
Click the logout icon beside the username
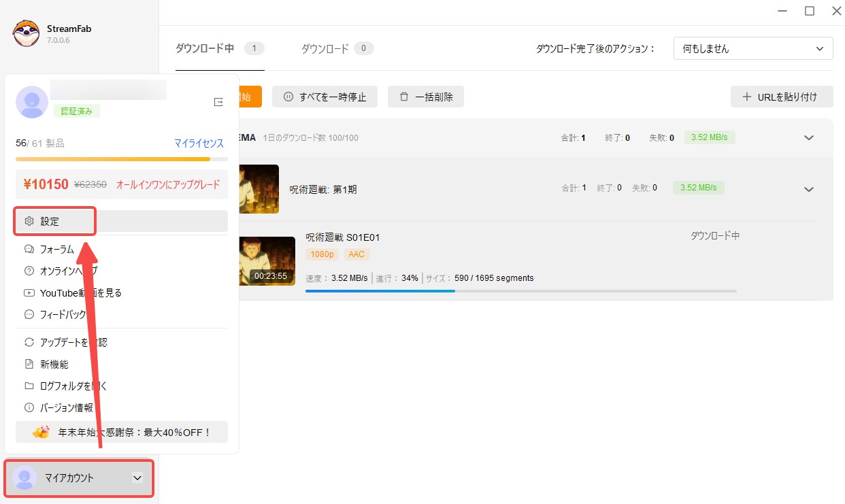pyautogui.click(x=218, y=102)
